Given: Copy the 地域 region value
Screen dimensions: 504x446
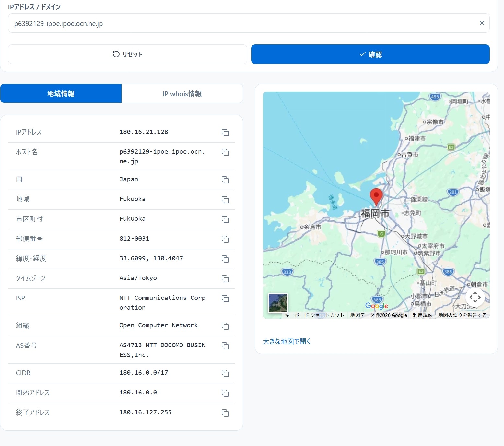Looking at the screenshot, I should click(x=225, y=200).
